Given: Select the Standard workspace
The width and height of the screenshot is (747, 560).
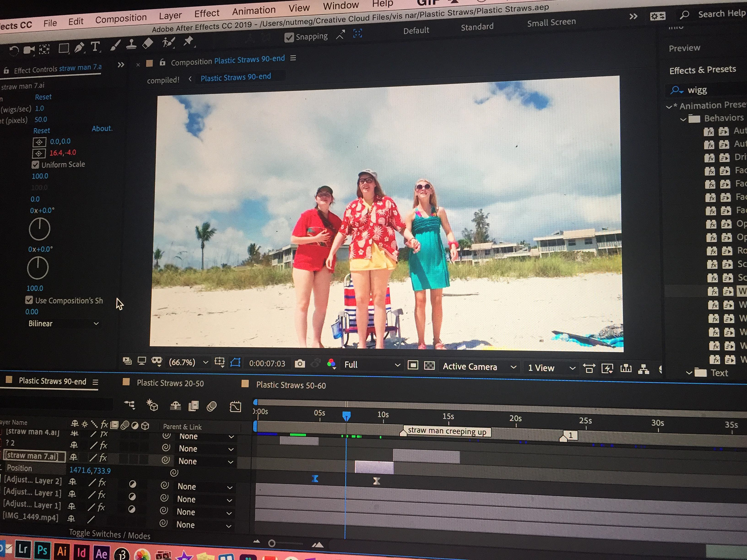Looking at the screenshot, I should point(477,27).
